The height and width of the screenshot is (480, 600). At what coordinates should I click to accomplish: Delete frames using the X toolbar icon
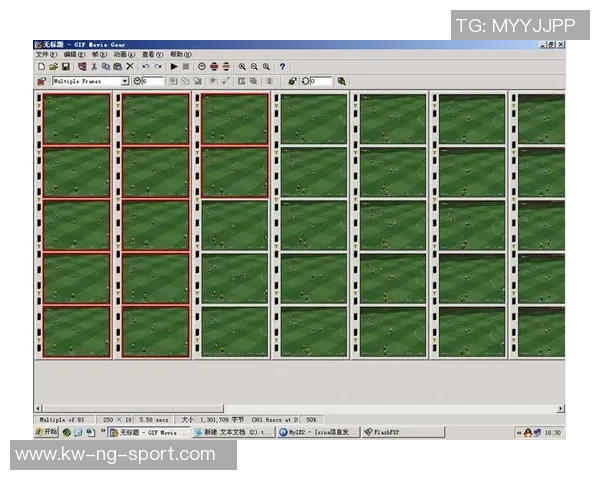(x=129, y=66)
